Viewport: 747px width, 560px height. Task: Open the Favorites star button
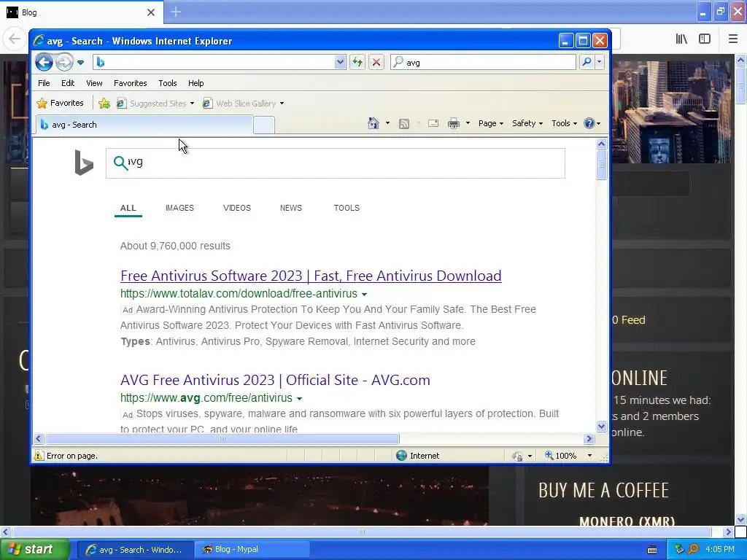60,103
